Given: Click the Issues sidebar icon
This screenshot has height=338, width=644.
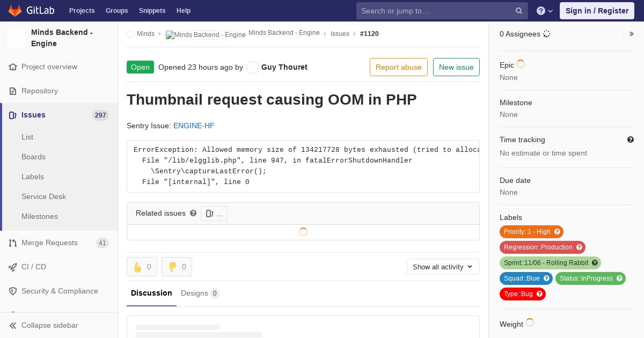Looking at the screenshot, I should (13, 115).
